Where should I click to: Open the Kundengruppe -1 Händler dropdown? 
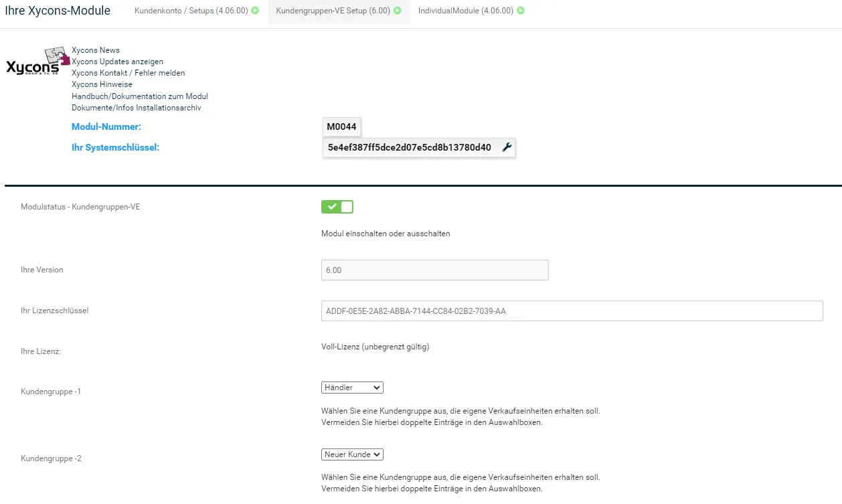pyautogui.click(x=352, y=388)
